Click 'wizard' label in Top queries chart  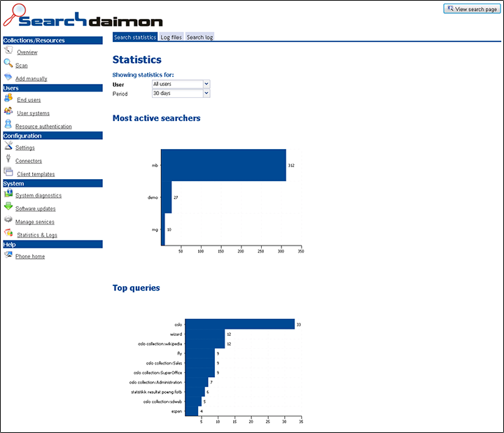176,334
